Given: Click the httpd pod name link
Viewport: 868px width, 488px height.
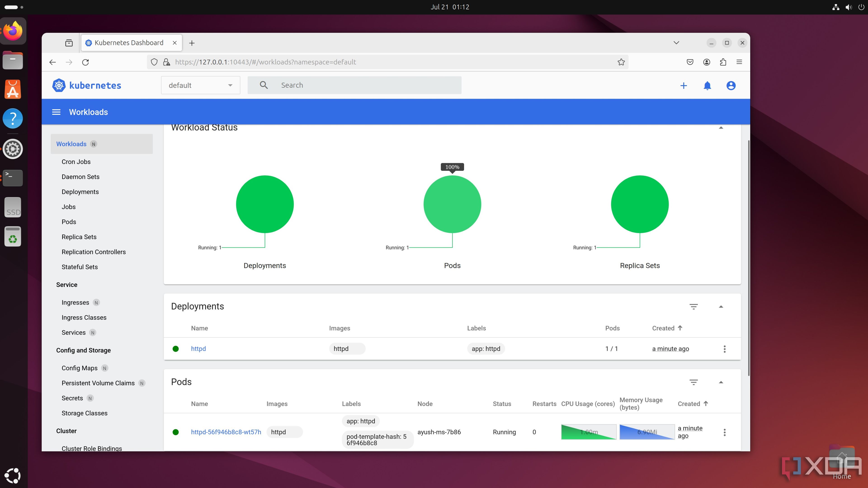Looking at the screenshot, I should tap(226, 431).
